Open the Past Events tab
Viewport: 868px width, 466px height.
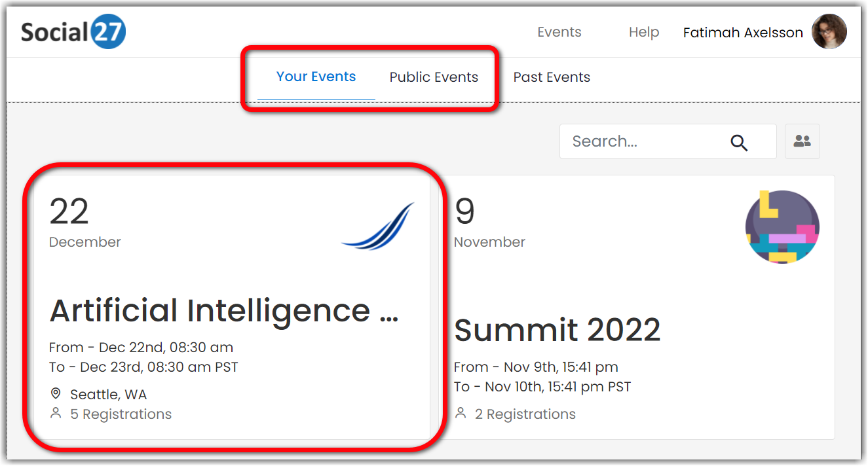click(x=552, y=77)
